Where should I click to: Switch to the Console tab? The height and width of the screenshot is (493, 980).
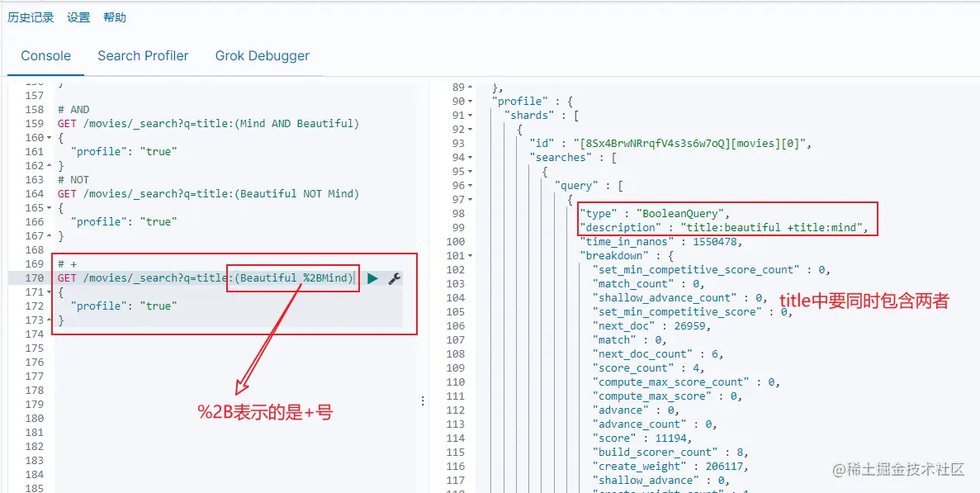pyautogui.click(x=45, y=55)
